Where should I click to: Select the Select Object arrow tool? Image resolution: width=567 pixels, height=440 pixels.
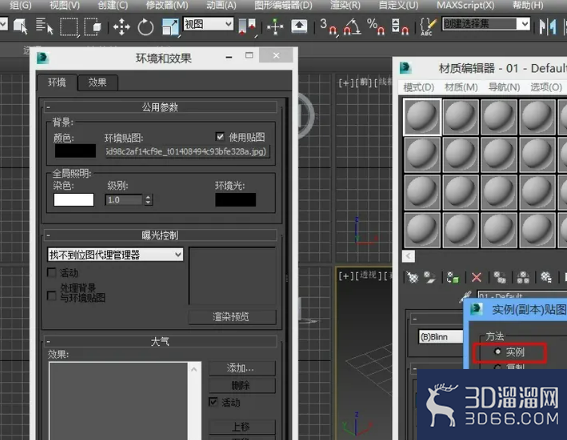pyautogui.click(x=21, y=26)
